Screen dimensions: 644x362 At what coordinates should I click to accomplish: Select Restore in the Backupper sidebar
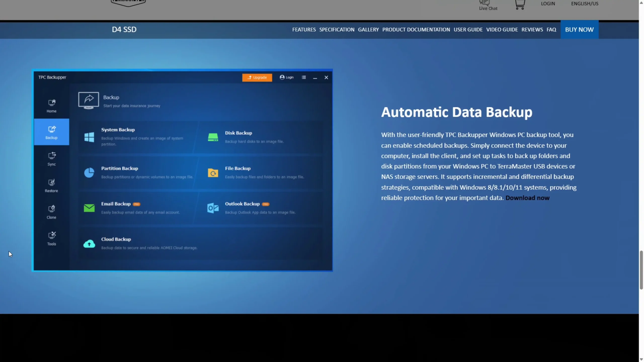pyautogui.click(x=52, y=185)
